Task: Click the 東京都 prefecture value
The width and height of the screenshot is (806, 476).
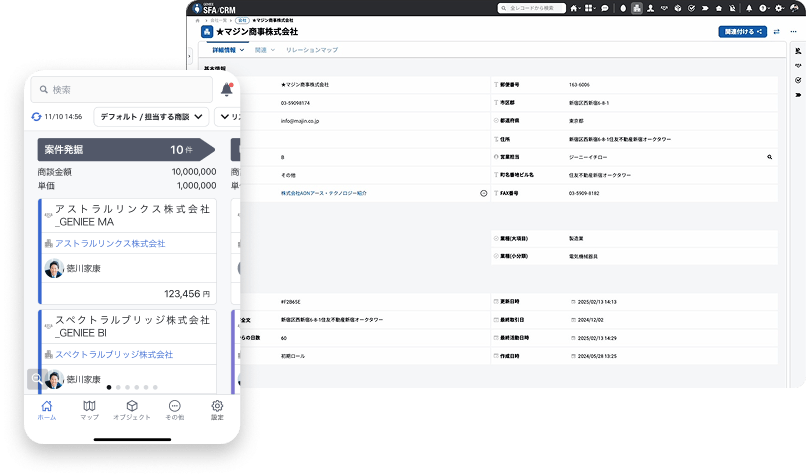Action: pyautogui.click(x=576, y=121)
